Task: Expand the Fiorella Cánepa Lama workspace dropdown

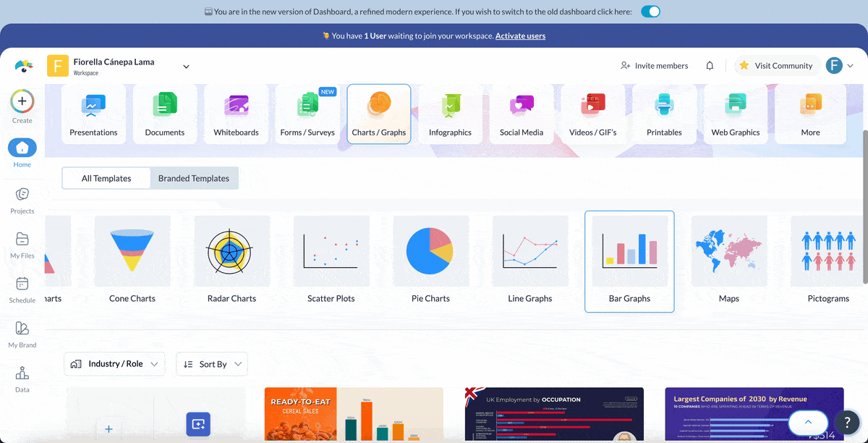Action: (186, 65)
